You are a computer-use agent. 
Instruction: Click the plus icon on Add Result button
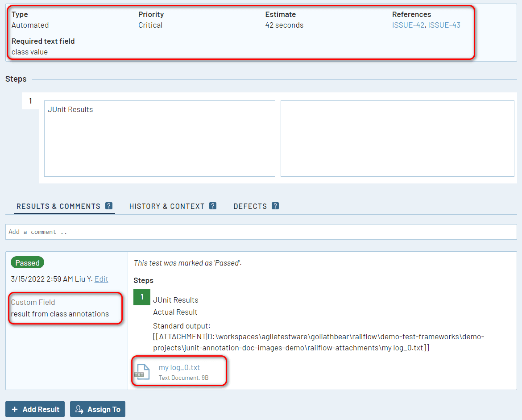coord(15,409)
